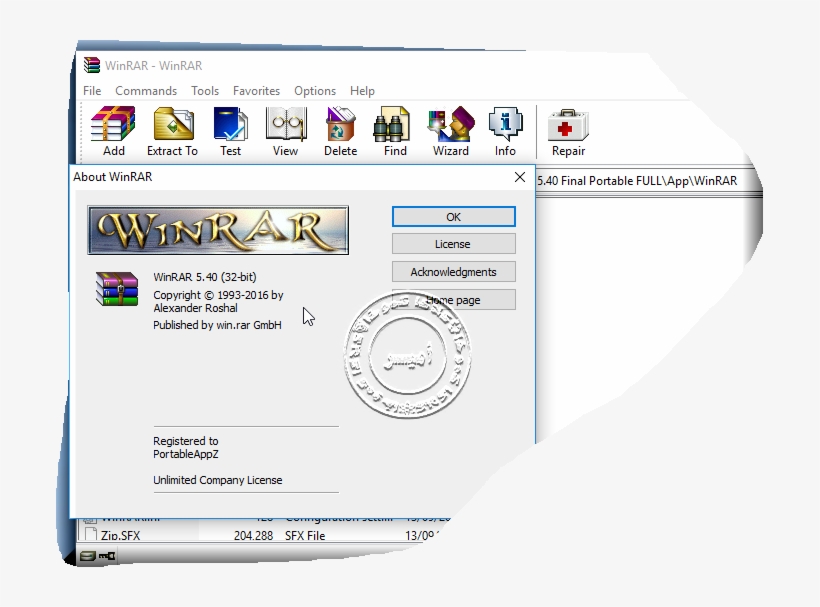Select the Repair first-aid kit icon

pyautogui.click(x=567, y=124)
